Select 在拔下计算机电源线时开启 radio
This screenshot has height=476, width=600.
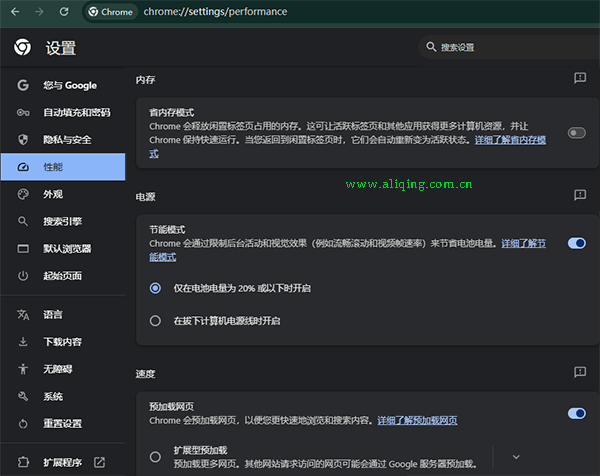155,320
